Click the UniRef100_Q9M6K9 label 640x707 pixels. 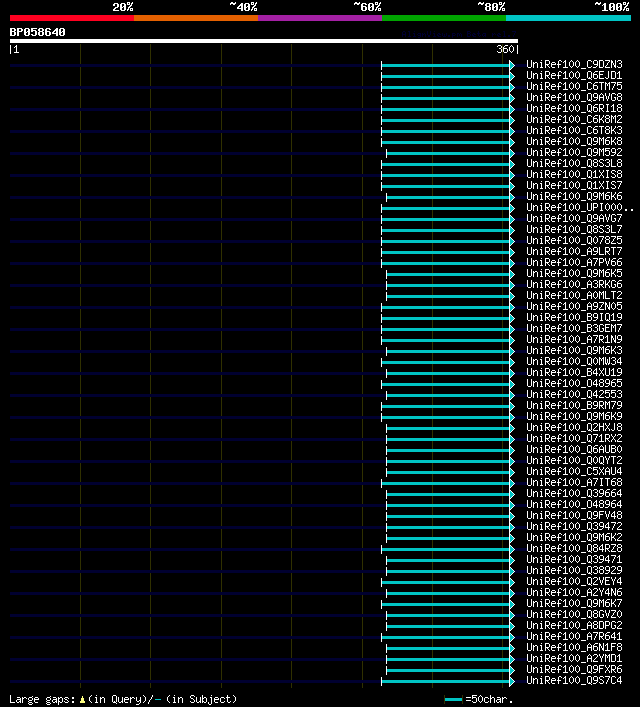coord(574,417)
